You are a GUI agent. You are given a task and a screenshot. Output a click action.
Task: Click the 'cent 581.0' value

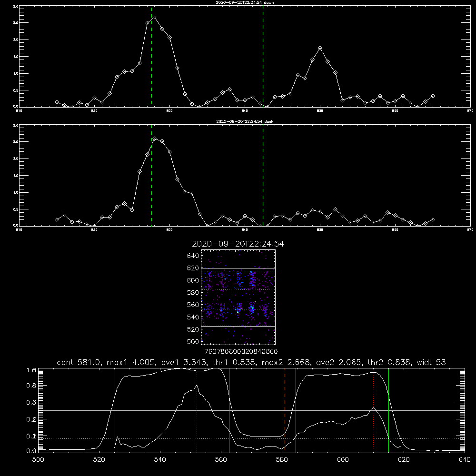tap(79, 362)
